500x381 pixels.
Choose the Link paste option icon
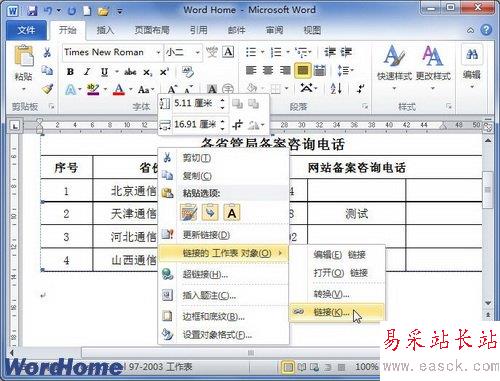click(x=210, y=212)
